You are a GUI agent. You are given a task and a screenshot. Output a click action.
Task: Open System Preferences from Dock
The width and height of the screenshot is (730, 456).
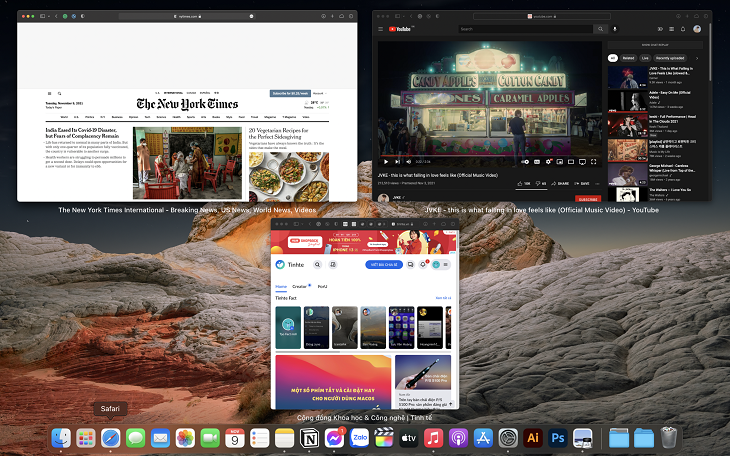tap(508, 438)
